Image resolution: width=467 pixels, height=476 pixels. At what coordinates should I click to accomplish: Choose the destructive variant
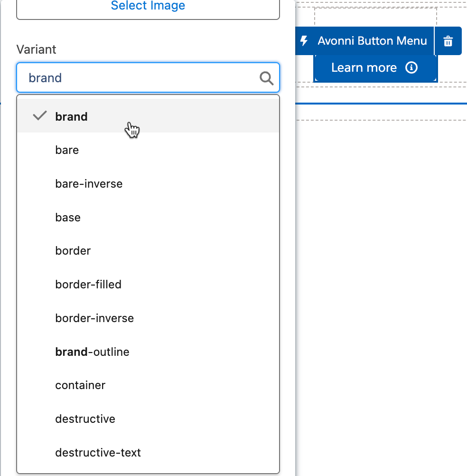pos(85,419)
